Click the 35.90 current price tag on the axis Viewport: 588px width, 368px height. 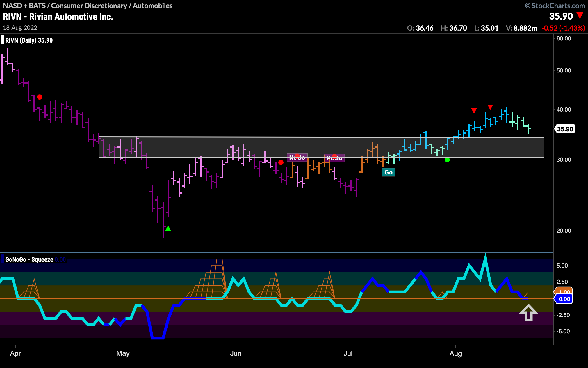tap(565, 129)
